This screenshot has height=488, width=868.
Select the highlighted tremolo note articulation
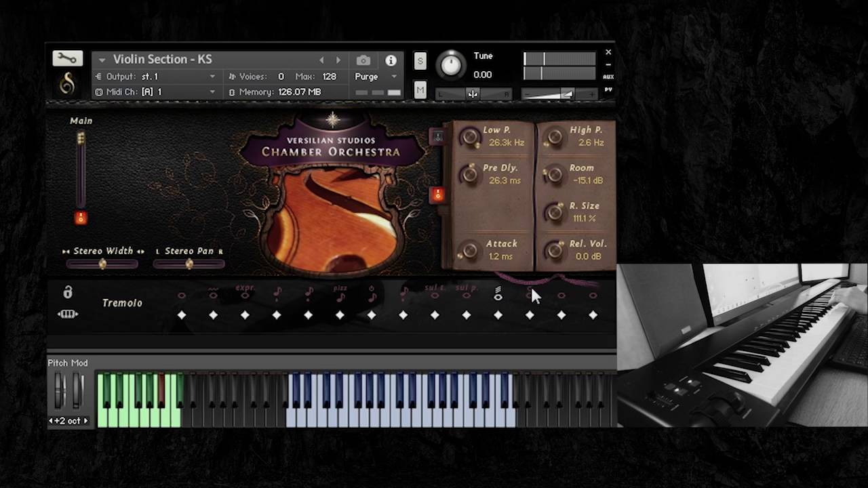[498, 293]
